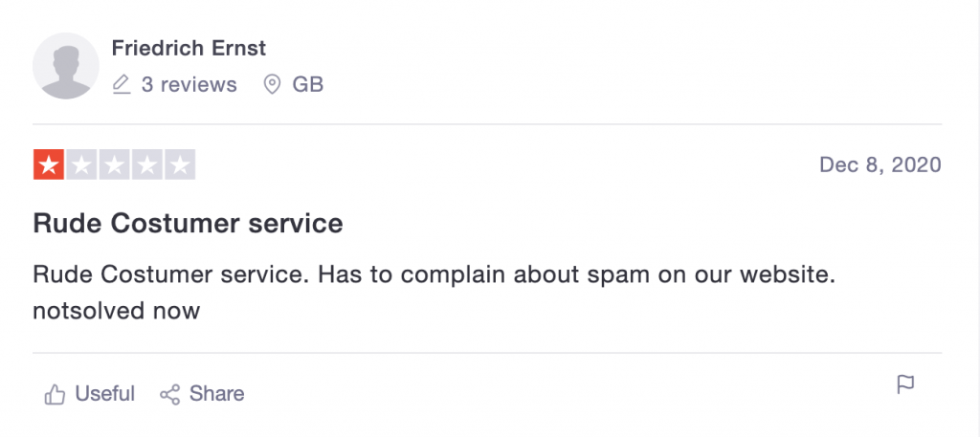The image size is (980, 437).
Task: Click the red first rating star
Action: (x=49, y=164)
